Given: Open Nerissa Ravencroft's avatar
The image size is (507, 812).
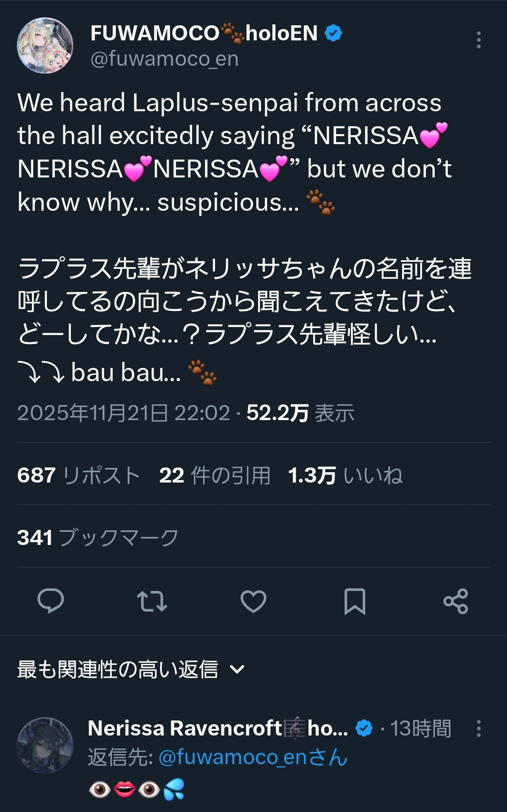Looking at the screenshot, I should pyautogui.click(x=45, y=745).
